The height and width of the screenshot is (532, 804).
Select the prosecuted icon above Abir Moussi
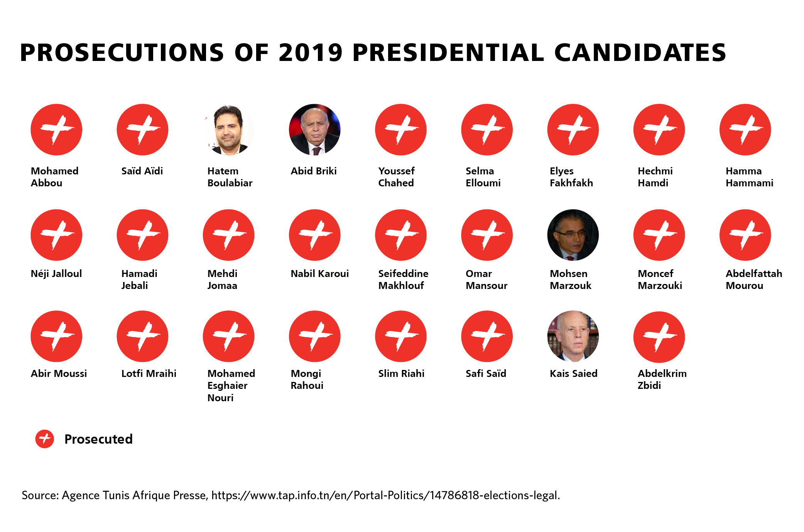point(56,336)
